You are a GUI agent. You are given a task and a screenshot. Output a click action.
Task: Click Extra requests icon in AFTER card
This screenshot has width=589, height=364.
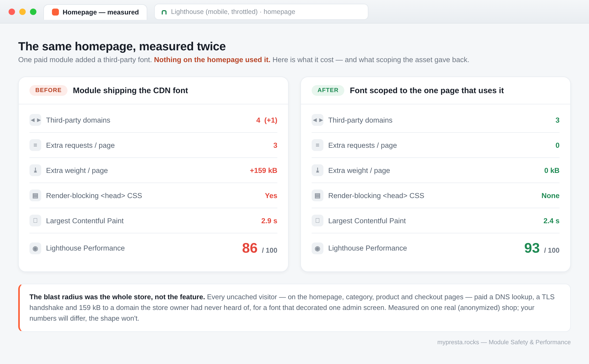pyautogui.click(x=318, y=145)
